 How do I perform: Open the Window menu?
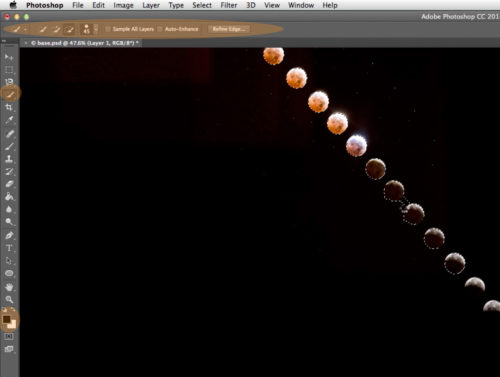coord(301,5)
